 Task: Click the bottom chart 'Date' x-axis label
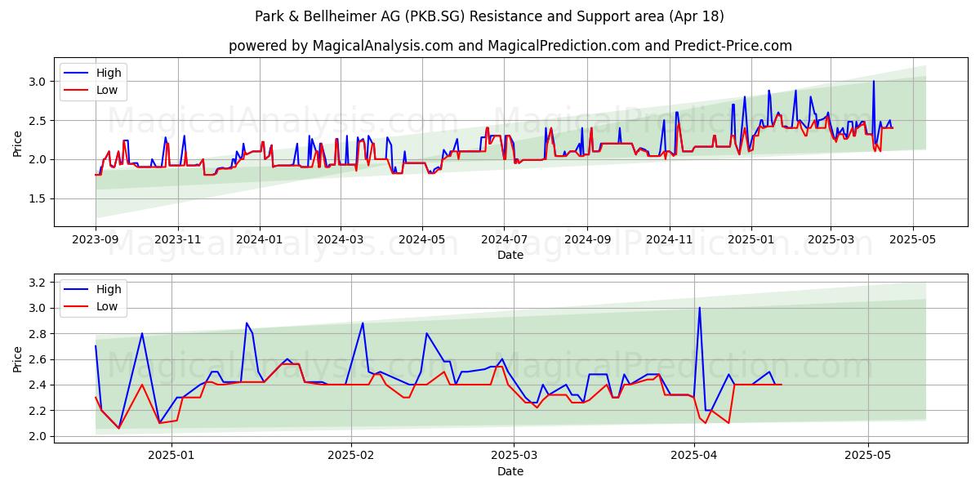click(510, 471)
